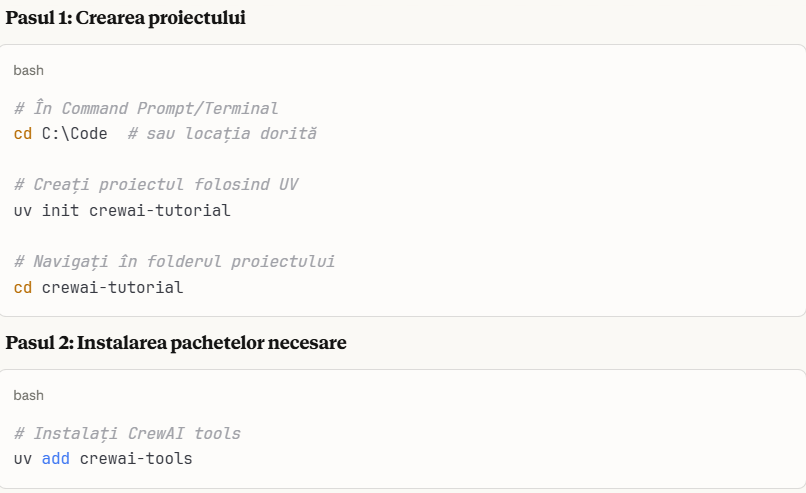Click crewai-tutorial in the last cd command
The image size is (806, 493).
tap(112, 287)
